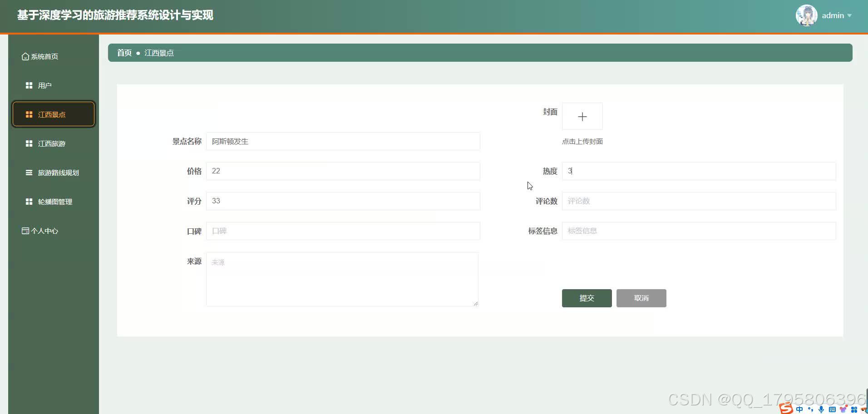Image resolution: width=868 pixels, height=414 pixels.
Task: Click the 标签信息 field label
Action: [542, 231]
